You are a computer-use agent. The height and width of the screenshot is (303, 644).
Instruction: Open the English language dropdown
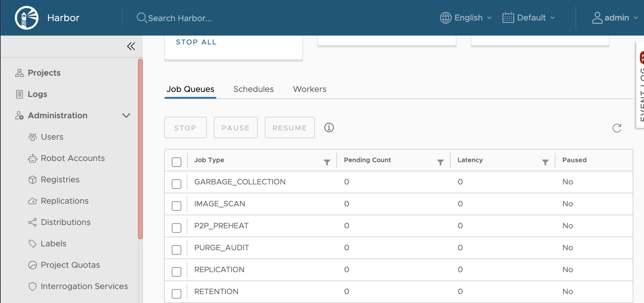466,18
